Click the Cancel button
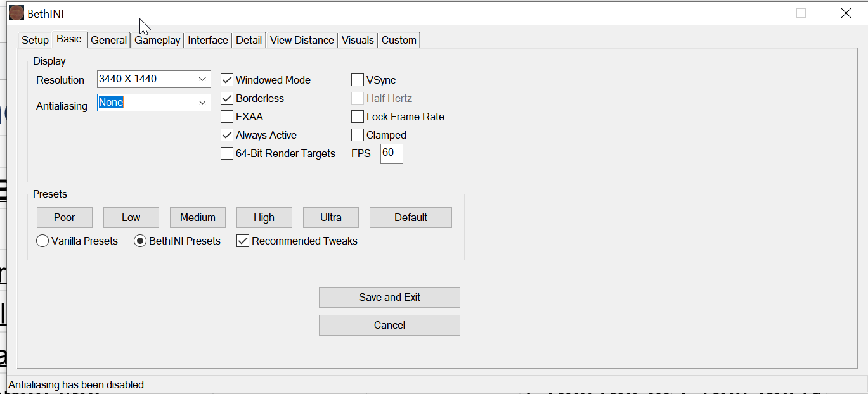The image size is (868, 394). point(389,325)
